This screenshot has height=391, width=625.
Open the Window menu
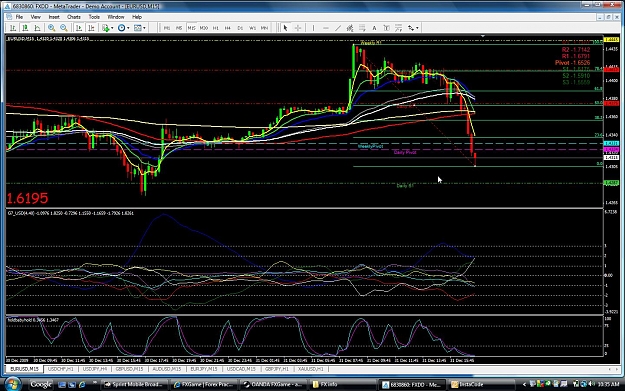pos(116,17)
